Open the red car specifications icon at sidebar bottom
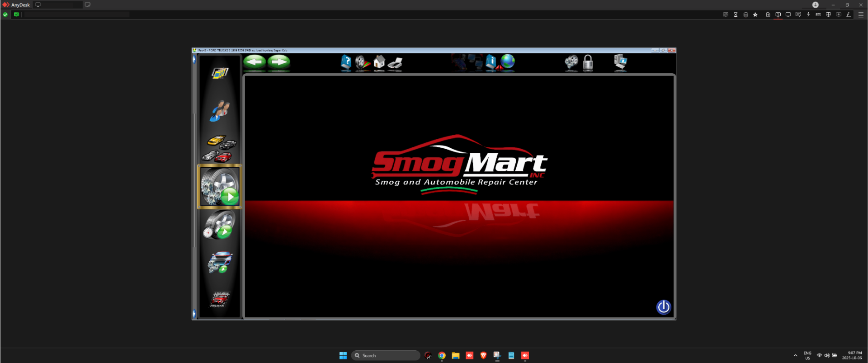 [220, 299]
